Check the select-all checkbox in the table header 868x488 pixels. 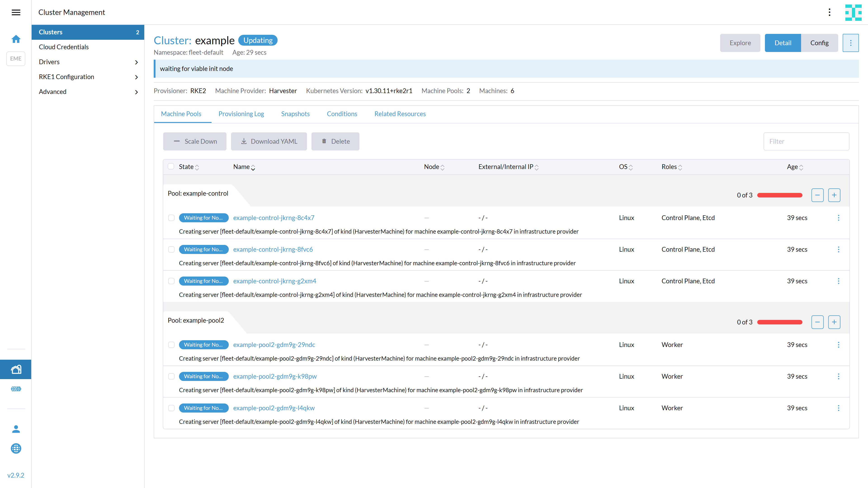point(171,166)
